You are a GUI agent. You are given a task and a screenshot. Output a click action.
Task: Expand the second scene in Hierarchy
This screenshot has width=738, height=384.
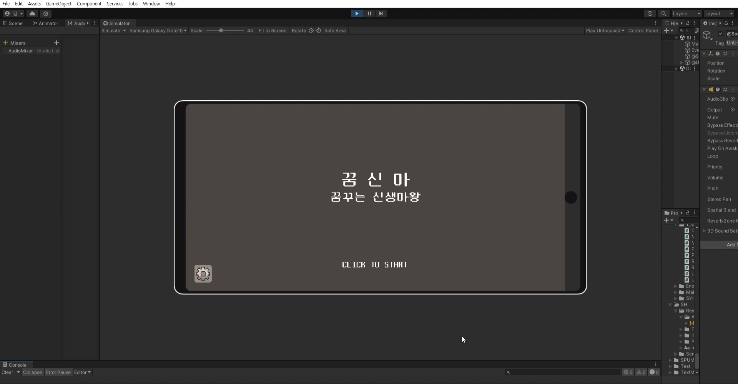[677, 69]
